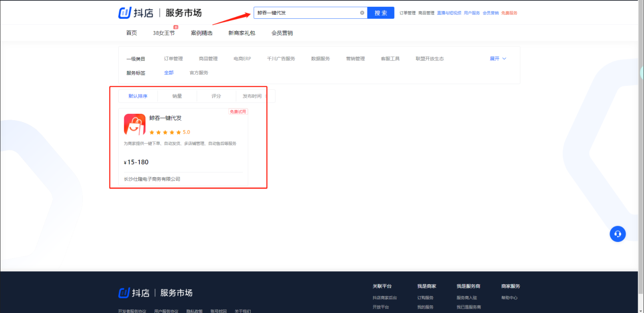Filter by 订单管理 category
644x313 pixels.
point(173,59)
